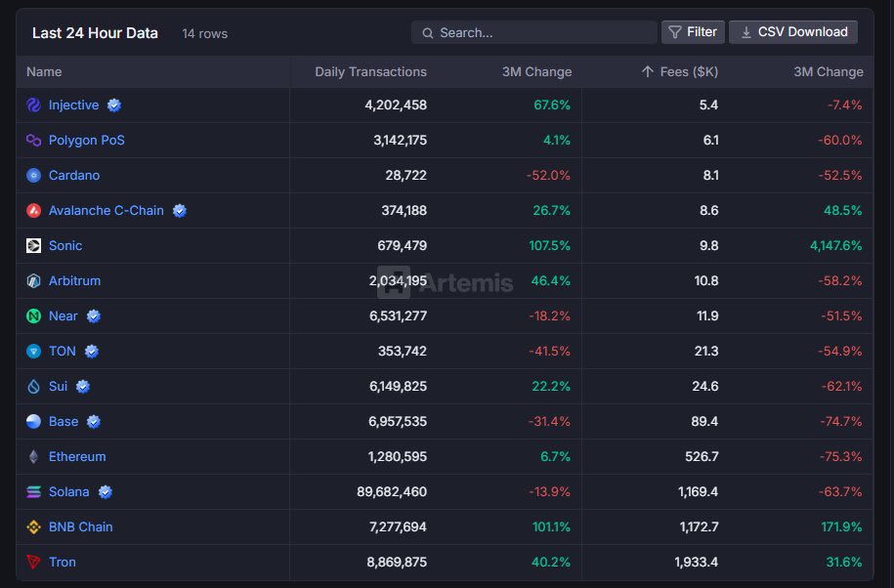Sort by 3M Change header after Daily Transactions
Viewport: 894px width, 588px height.
point(536,72)
